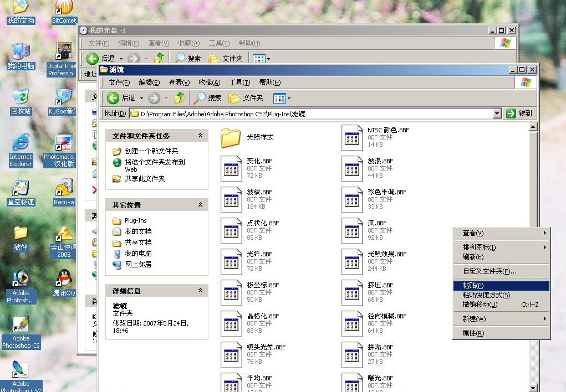The image size is (566, 392).
Task: Select the 镜头光晕.8BF file icon
Action: (231, 354)
